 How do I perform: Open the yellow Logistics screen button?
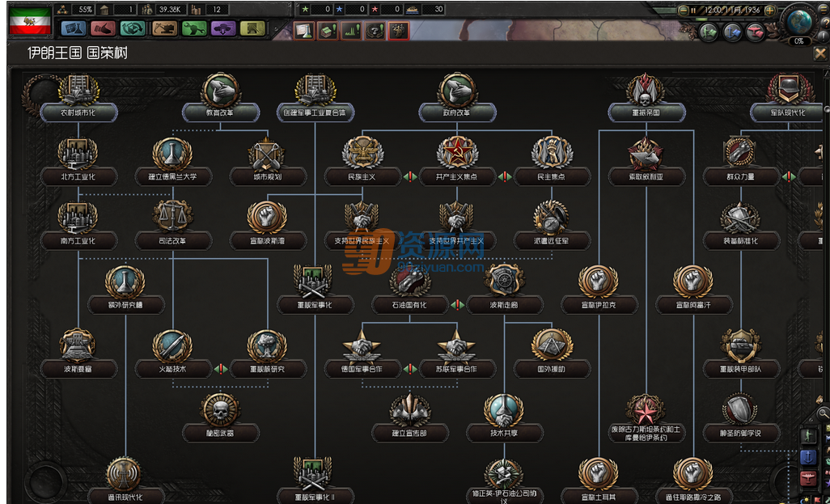click(x=252, y=28)
